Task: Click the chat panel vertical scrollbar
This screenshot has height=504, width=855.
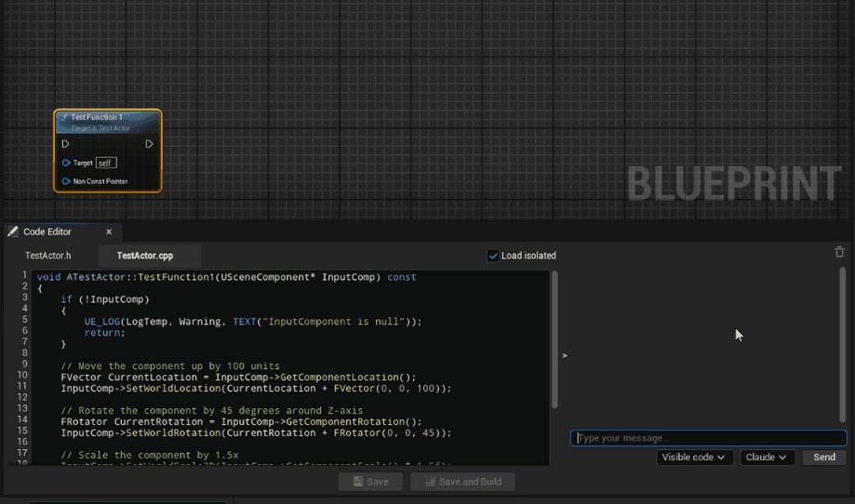Action: [843, 344]
